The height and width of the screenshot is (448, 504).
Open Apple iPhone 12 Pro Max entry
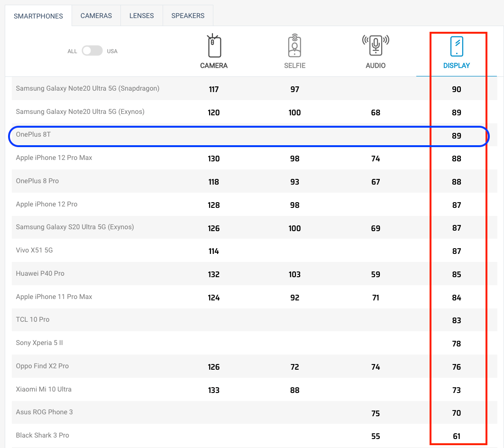tap(54, 158)
